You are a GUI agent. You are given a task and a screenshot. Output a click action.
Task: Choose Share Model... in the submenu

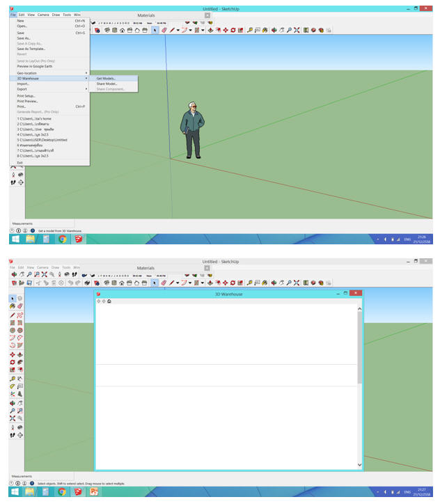[113, 84]
